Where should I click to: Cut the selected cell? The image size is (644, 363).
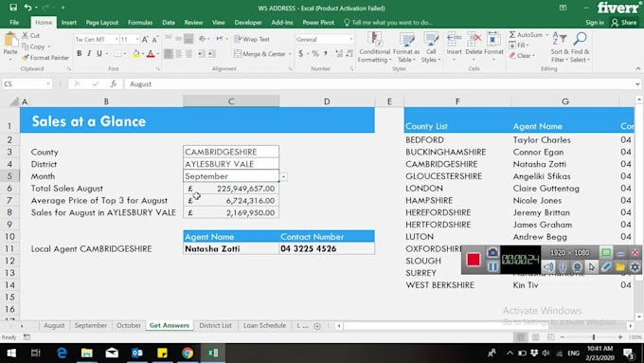point(31,36)
